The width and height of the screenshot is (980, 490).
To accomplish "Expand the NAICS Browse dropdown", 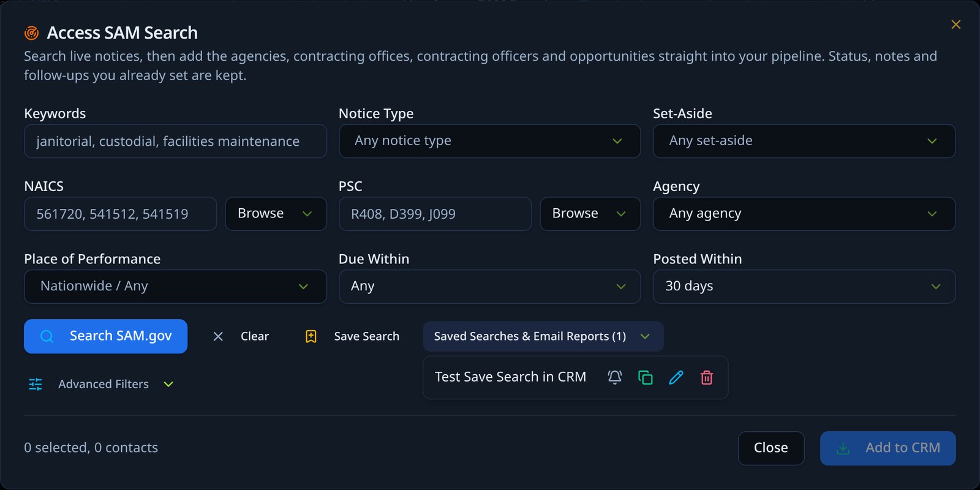I will [x=276, y=214].
